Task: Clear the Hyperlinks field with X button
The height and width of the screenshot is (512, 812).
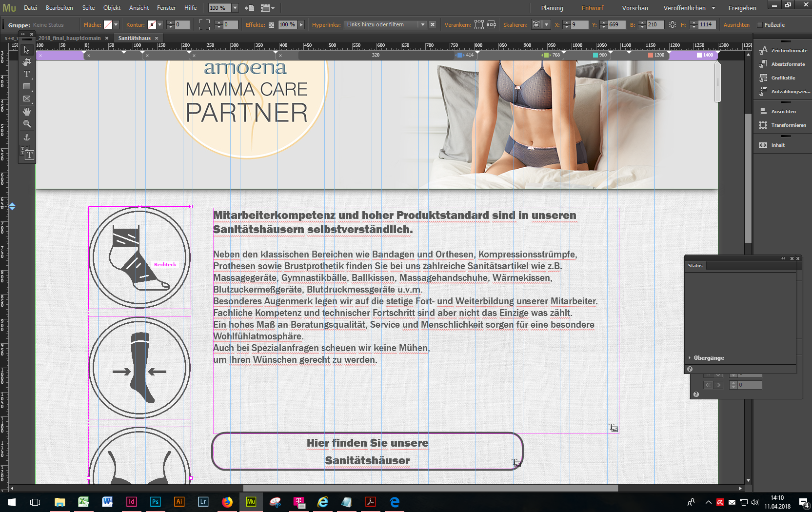Action: coord(433,24)
